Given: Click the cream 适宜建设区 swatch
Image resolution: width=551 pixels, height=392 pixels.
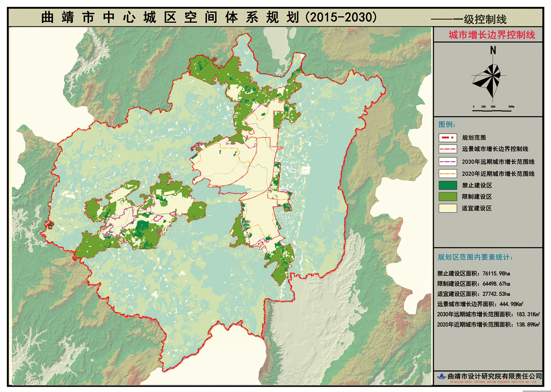Looking at the screenshot, I should click(448, 208).
